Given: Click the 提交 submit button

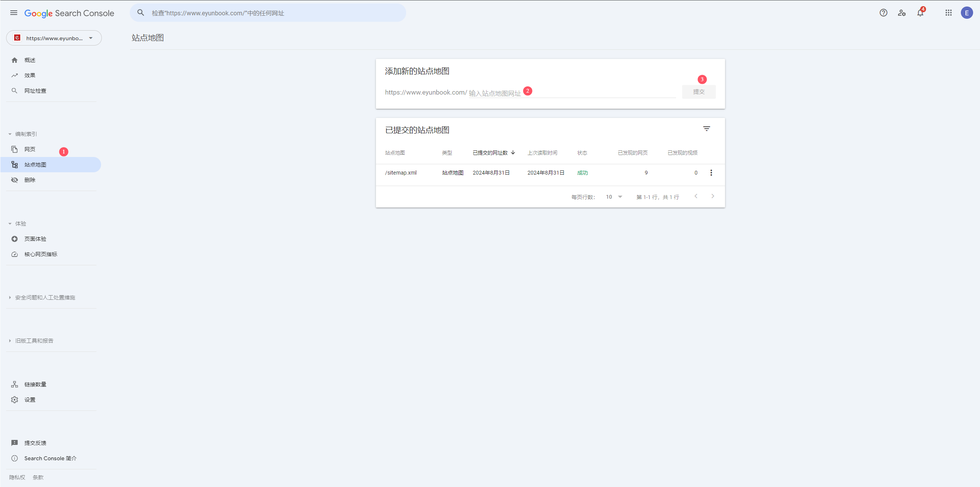Looking at the screenshot, I should [x=699, y=92].
